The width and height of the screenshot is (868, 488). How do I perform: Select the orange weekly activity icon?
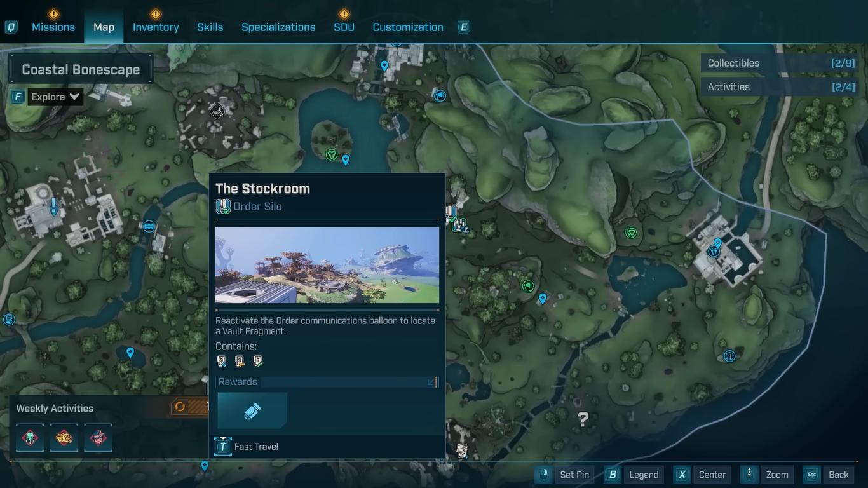click(64, 438)
